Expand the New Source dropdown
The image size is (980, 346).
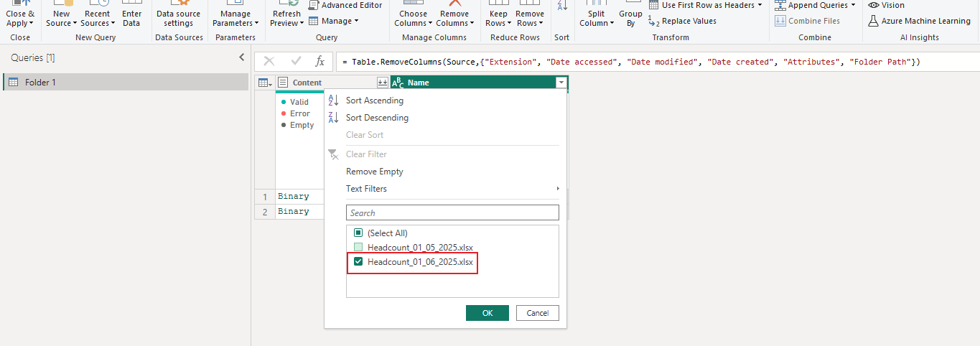click(75, 24)
